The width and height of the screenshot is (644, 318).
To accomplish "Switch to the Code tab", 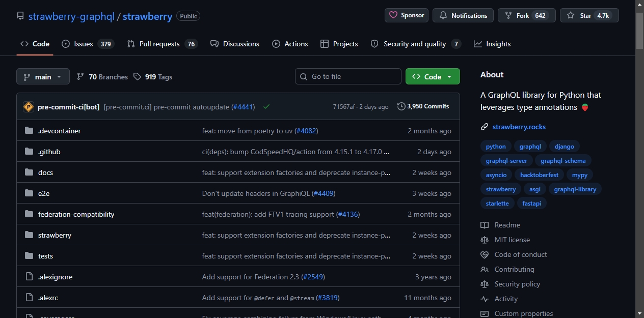I will 35,44.
